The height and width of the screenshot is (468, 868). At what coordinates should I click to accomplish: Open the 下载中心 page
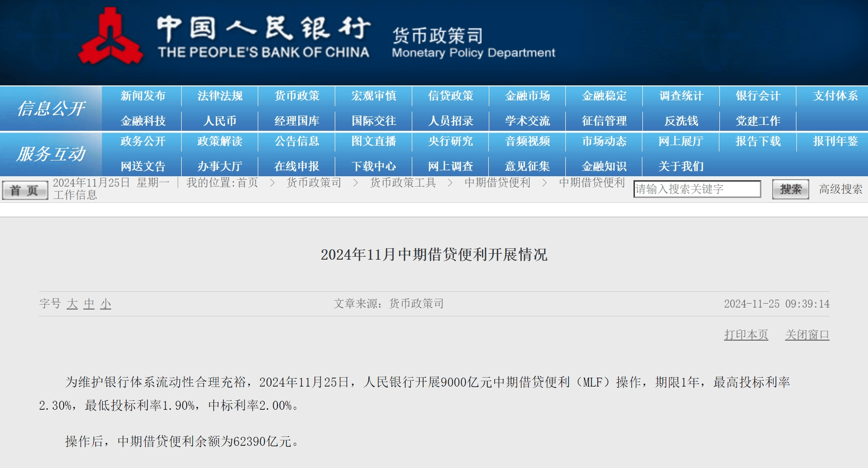coord(374,166)
